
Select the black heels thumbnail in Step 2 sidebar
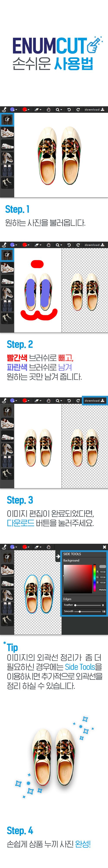[7, 318]
